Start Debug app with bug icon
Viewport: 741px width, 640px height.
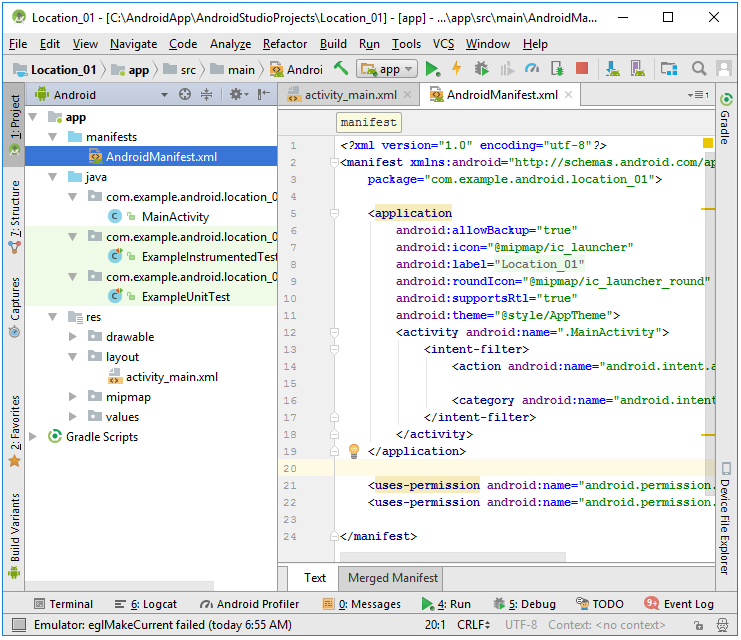(x=481, y=69)
